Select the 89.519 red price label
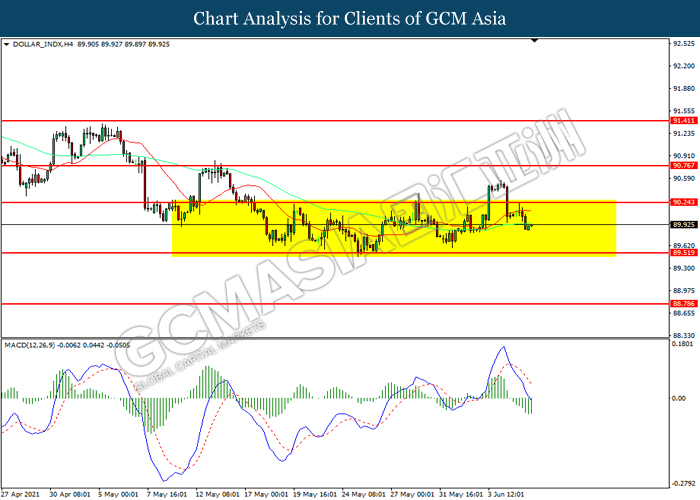 (683, 253)
